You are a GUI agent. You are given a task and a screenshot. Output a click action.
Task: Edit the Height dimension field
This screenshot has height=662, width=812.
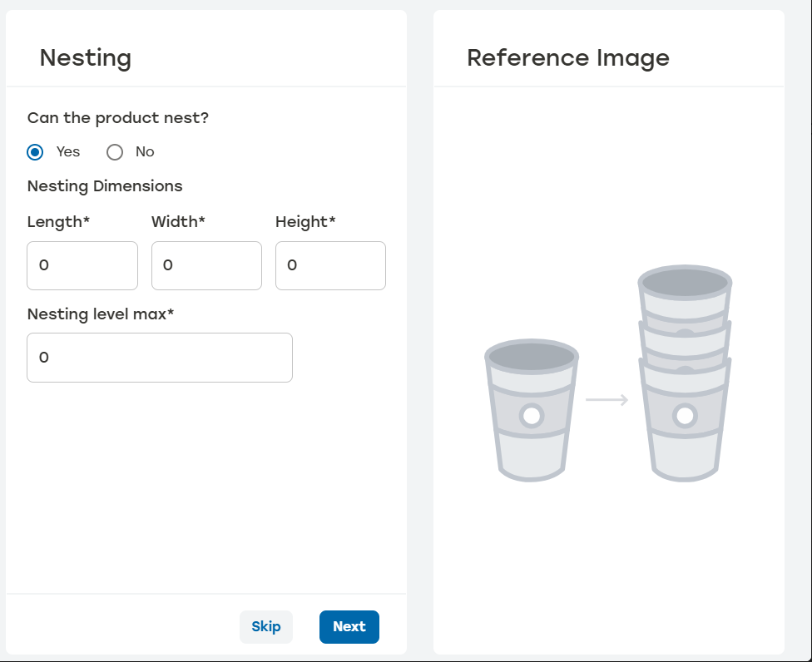pos(330,265)
